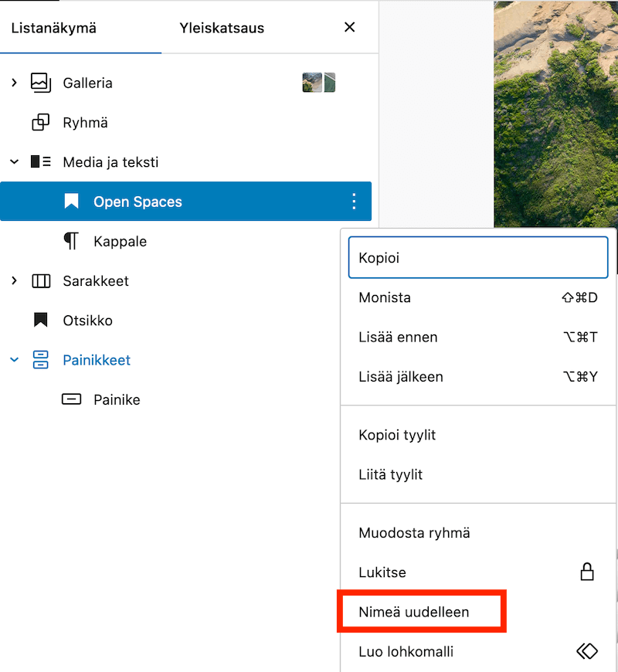618x672 pixels.
Task: Select the Ryhmä row
Action: click(x=185, y=123)
